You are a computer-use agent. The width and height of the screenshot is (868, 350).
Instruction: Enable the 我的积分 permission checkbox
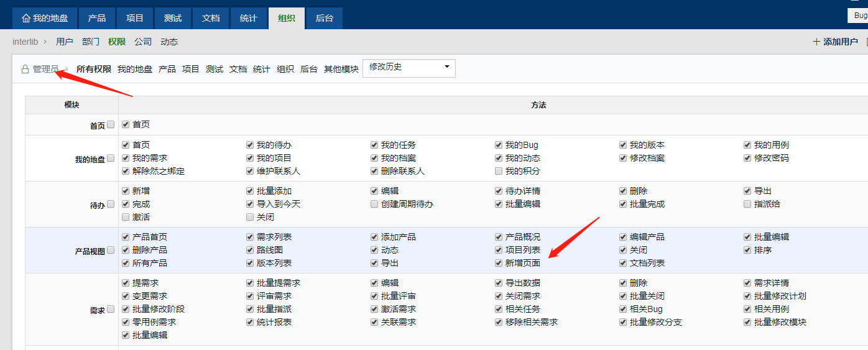499,171
